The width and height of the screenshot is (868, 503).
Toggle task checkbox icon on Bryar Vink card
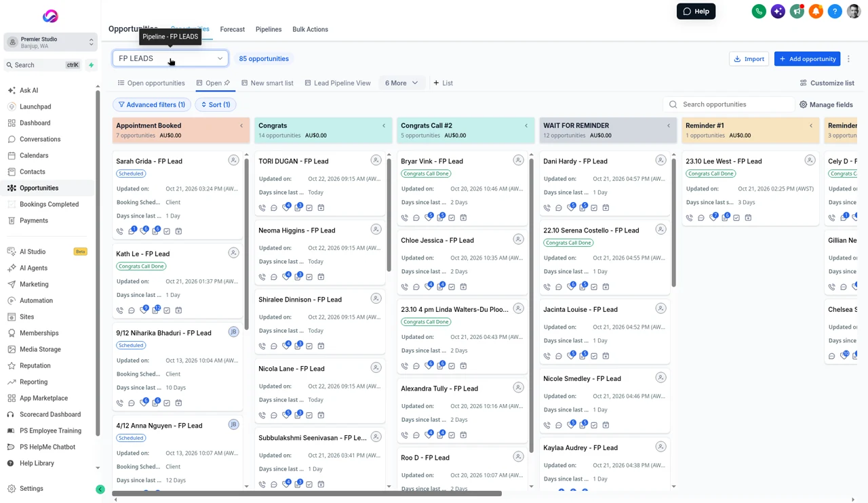(x=452, y=218)
